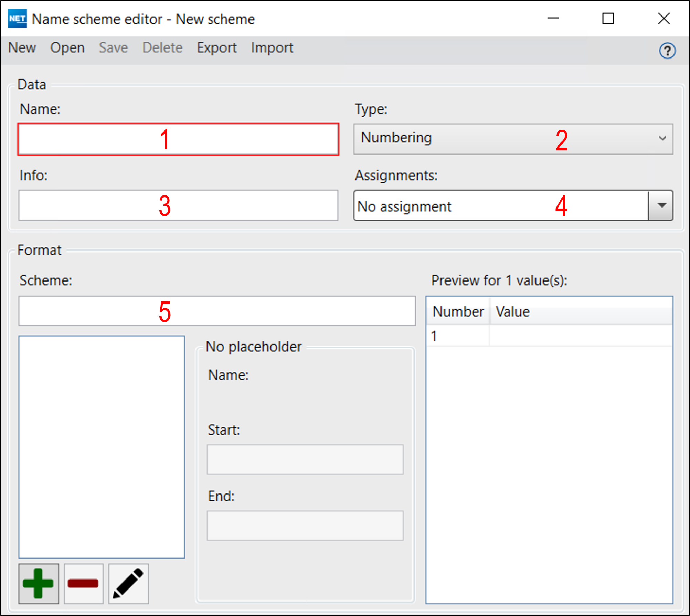Expand the Type dropdown showing Numbering

513,139
